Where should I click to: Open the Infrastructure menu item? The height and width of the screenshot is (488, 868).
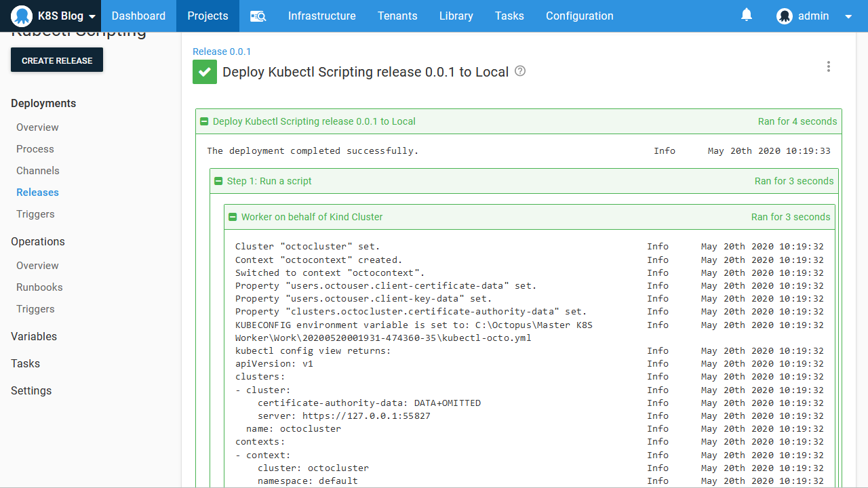(321, 16)
